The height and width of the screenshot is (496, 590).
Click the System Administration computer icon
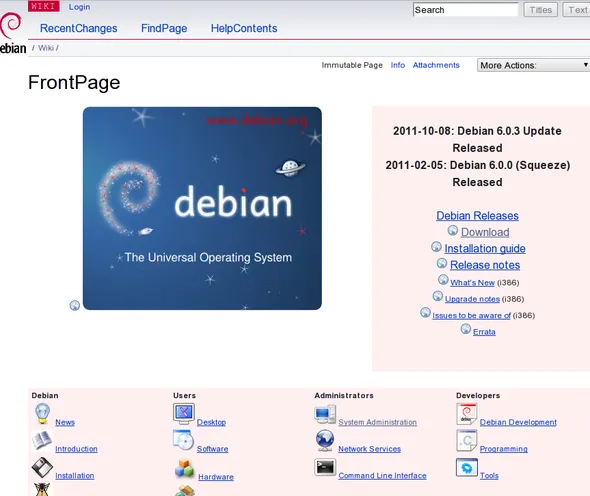pyautogui.click(x=325, y=414)
